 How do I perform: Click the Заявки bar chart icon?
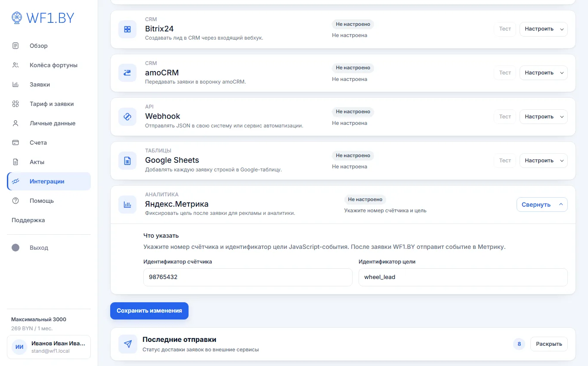(15, 84)
